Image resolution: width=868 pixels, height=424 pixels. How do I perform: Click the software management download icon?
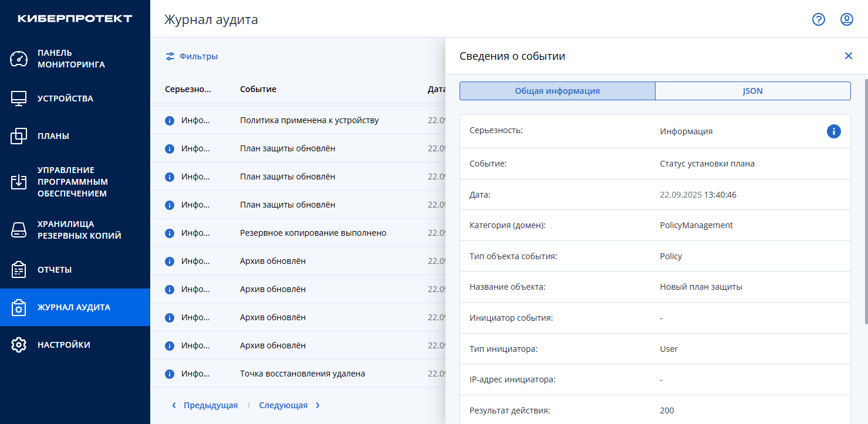pyautogui.click(x=19, y=182)
